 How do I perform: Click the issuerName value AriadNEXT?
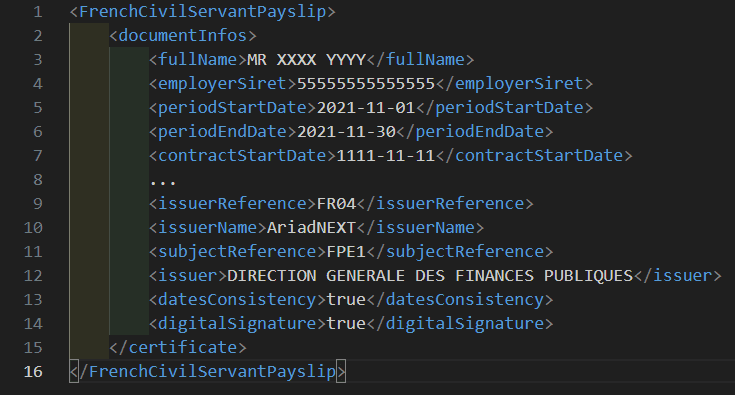311,228
